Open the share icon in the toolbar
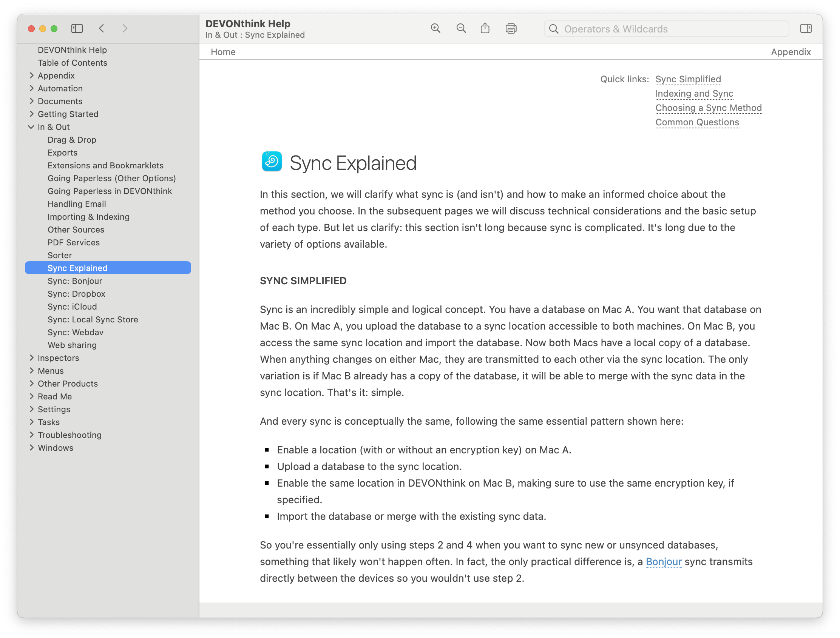This screenshot has height=638, width=840. coord(485,28)
